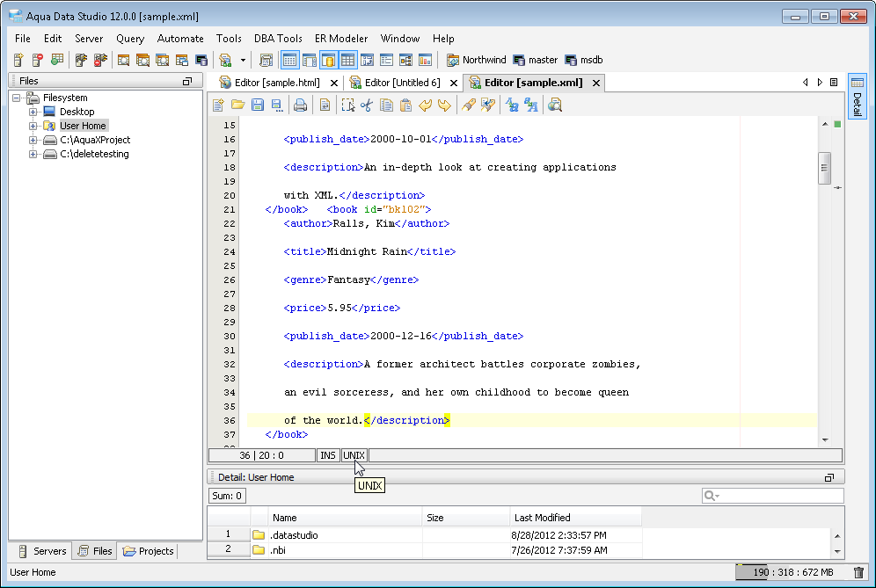This screenshot has height=588, width=876.
Task: Click the Undo arrow icon
Action: tap(426, 105)
